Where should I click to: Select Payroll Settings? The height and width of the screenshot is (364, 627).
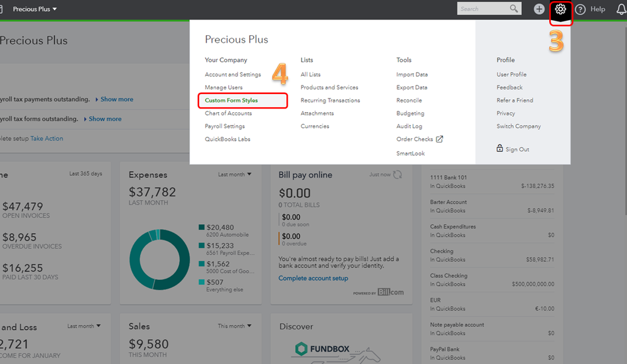[225, 126]
